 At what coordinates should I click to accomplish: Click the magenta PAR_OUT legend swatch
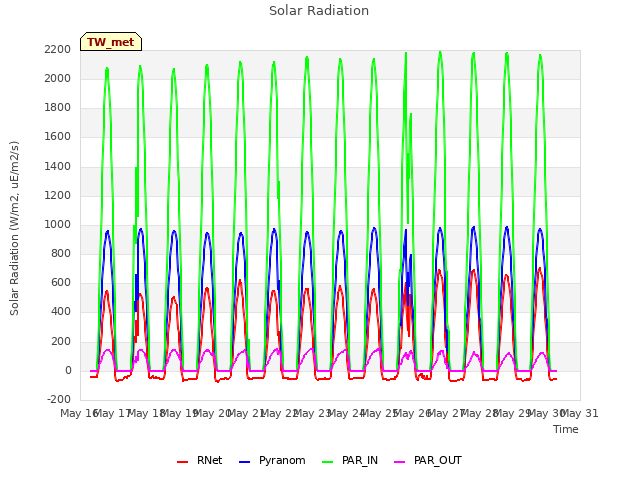pos(400,462)
